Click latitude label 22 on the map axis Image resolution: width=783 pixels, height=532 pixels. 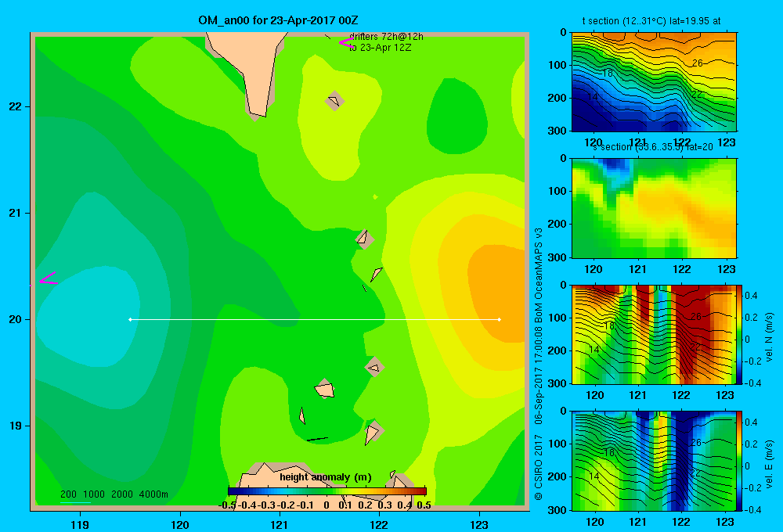click(x=16, y=106)
